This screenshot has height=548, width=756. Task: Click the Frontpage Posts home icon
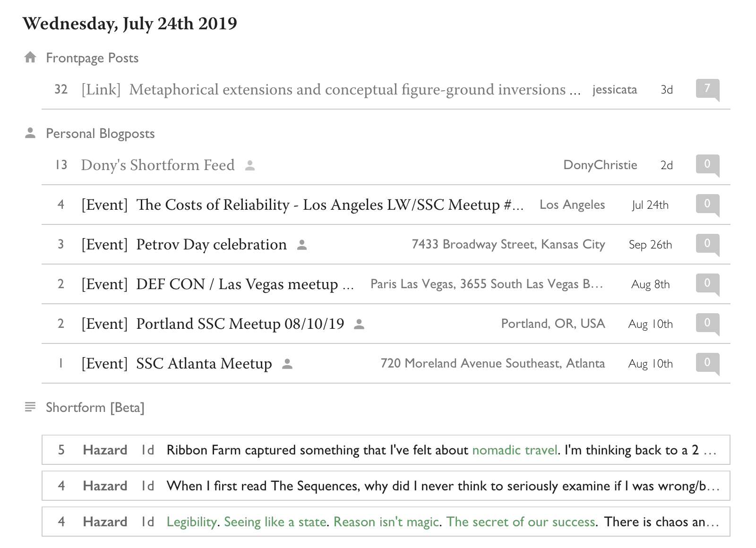point(31,58)
